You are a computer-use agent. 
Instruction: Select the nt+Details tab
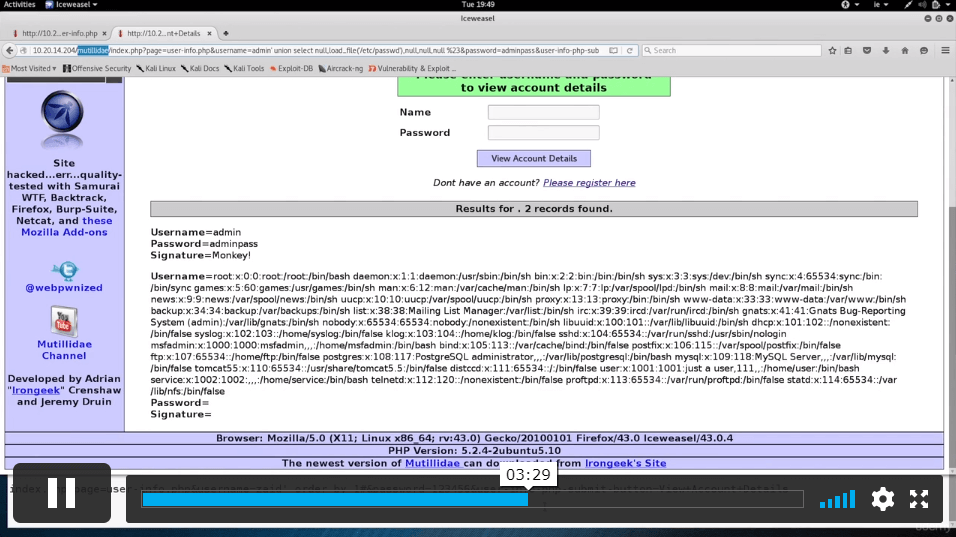pyautogui.click(x=163, y=34)
